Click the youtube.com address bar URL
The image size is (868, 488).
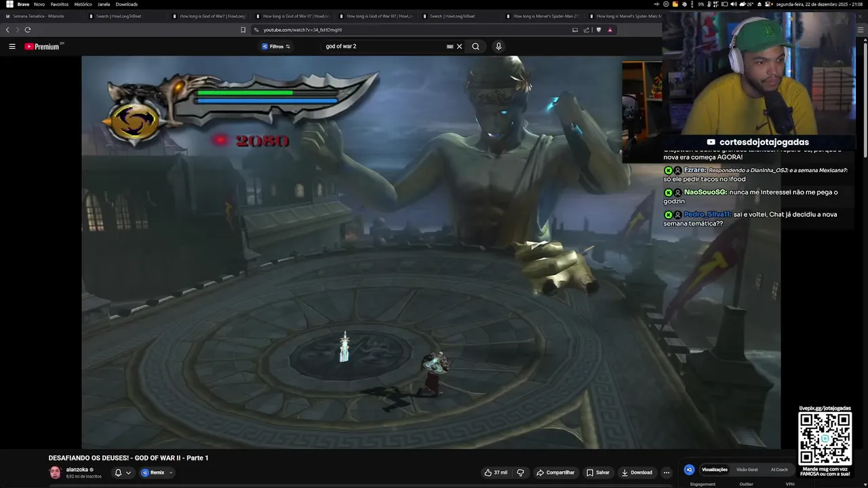(302, 30)
